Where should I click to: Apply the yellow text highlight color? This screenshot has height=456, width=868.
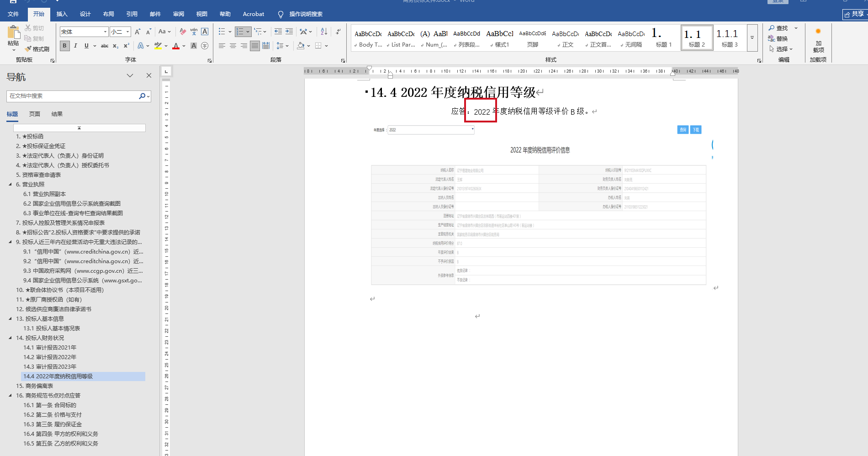coord(158,46)
